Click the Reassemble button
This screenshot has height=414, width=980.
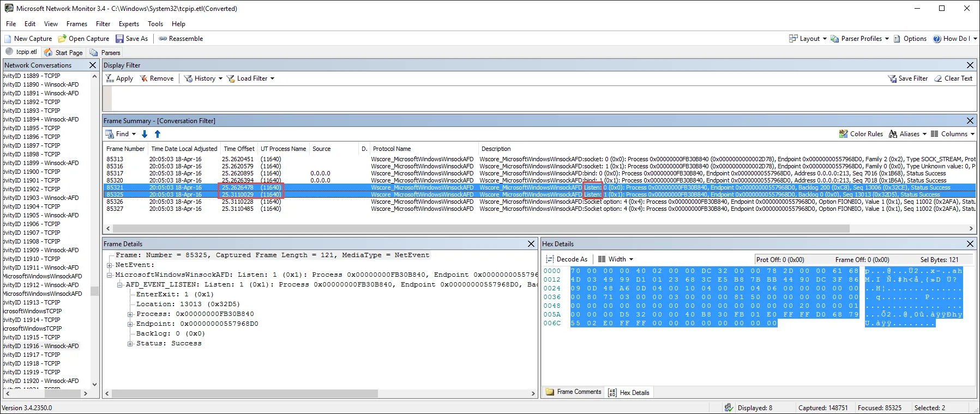(x=181, y=39)
